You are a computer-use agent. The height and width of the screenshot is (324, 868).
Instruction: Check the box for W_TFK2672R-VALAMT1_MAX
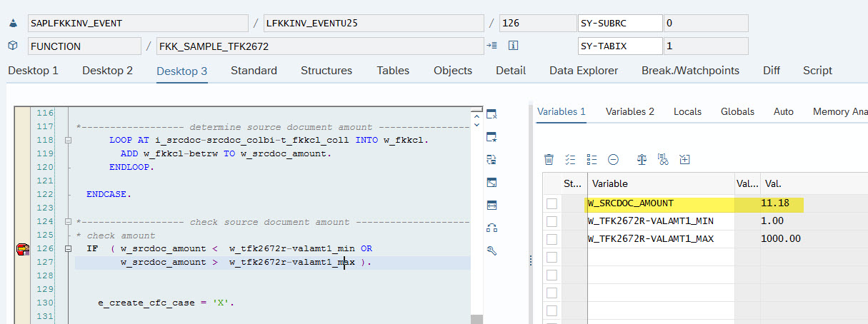552,239
